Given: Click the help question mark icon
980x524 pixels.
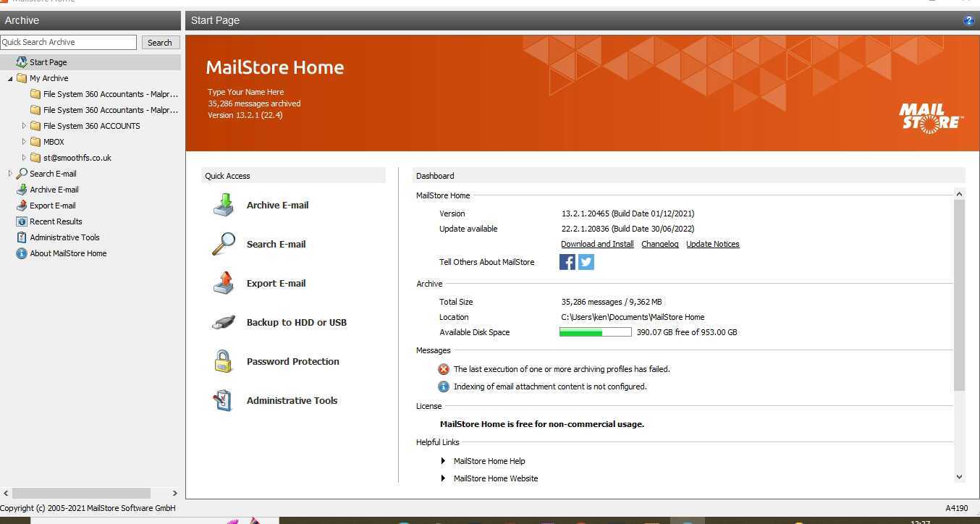Looking at the screenshot, I should tap(968, 20).
